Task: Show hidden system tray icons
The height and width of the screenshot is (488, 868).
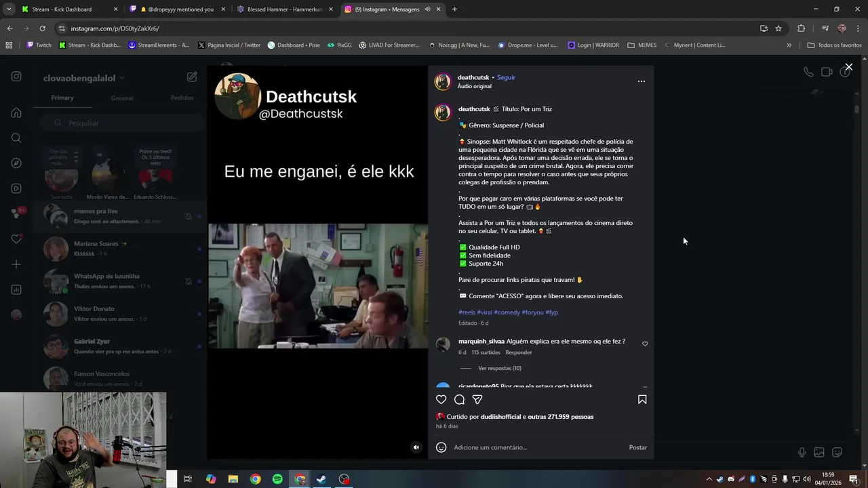Action: pos(709,479)
